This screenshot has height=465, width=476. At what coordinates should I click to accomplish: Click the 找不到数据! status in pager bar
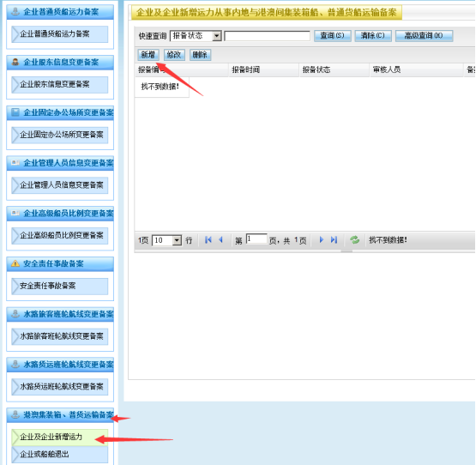click(388, 240)
